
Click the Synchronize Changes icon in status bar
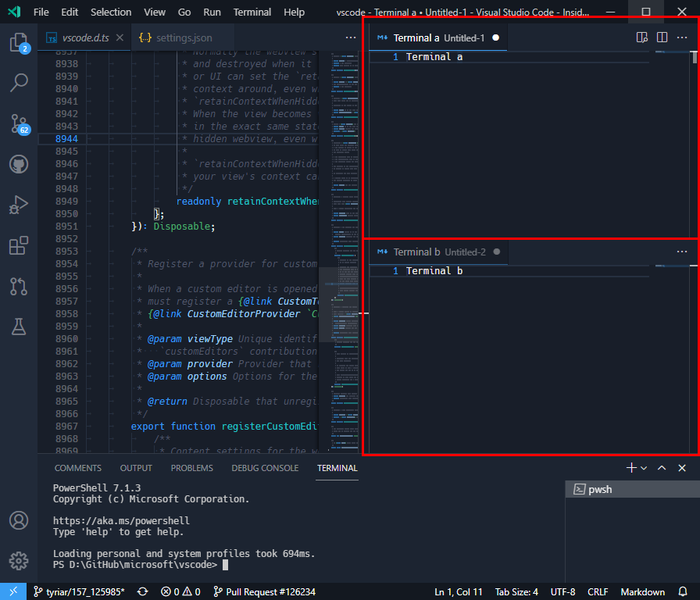[142, 592]
